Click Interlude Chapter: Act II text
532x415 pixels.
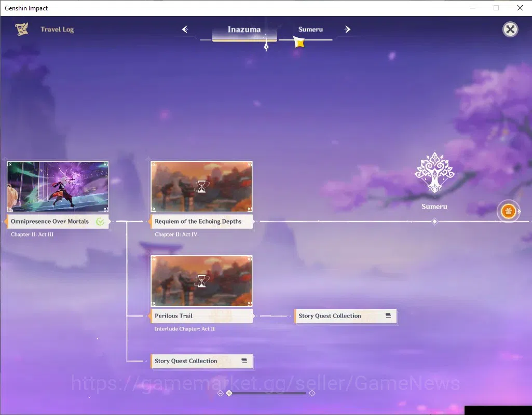point(185,329)
